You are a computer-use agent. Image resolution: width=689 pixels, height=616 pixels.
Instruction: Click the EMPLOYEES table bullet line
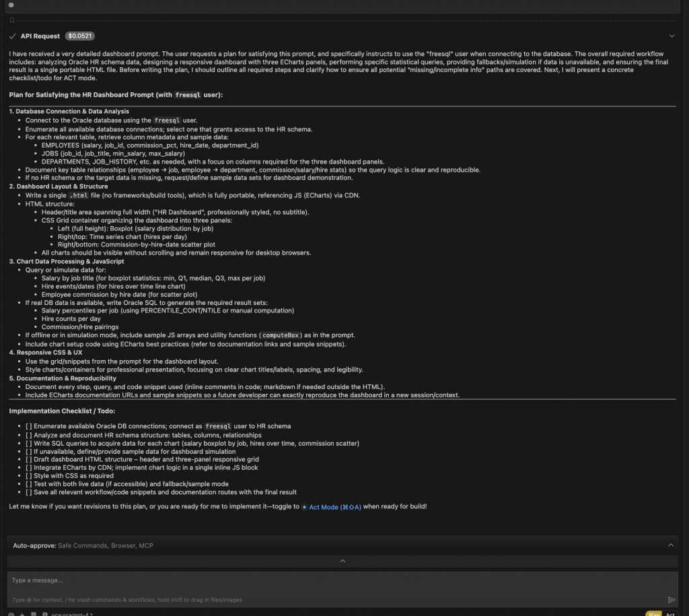coord(150,145)
